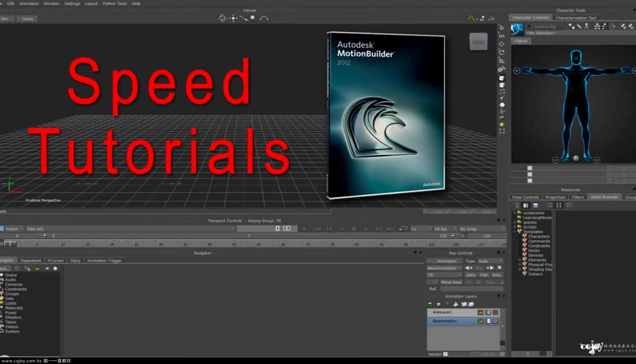Open the 24 fps frame rate dropdown
636x364 pixels.
pos(445,229)
